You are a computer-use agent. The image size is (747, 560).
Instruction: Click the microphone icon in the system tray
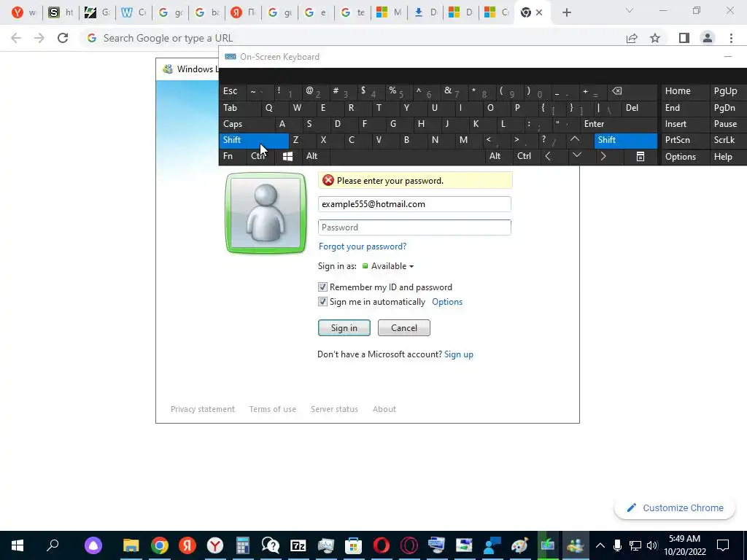coord(617,545)
